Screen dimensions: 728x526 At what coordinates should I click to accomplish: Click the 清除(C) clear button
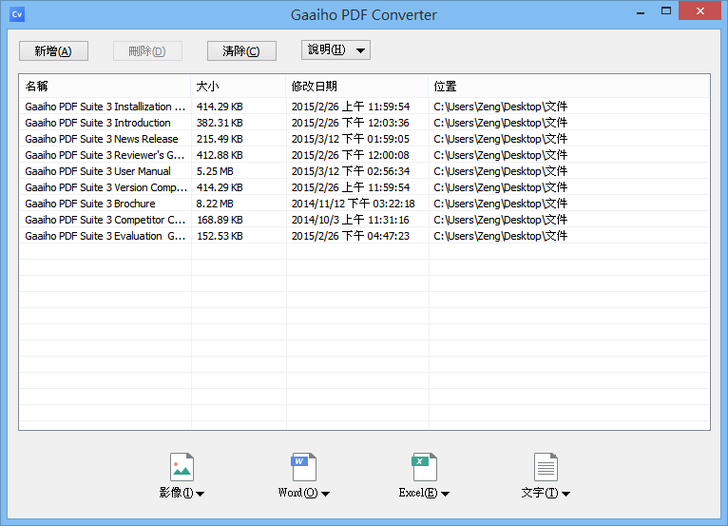pos(241,51)
